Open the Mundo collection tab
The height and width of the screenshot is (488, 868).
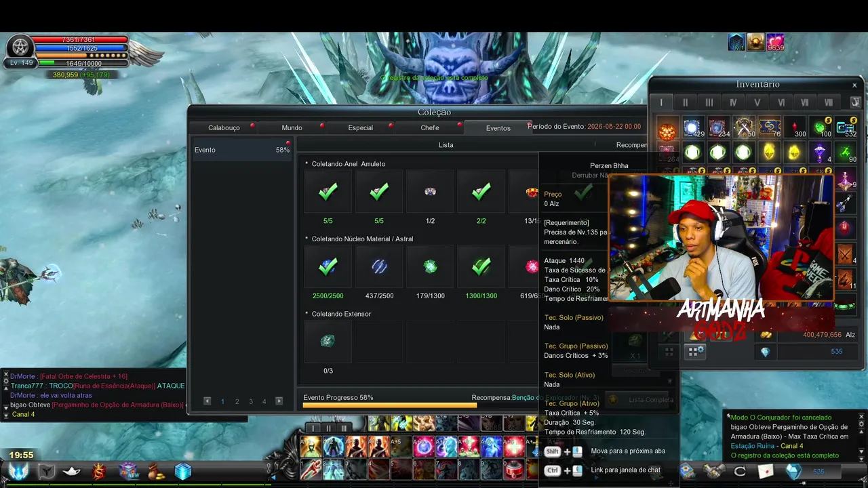tap(292, 127)
